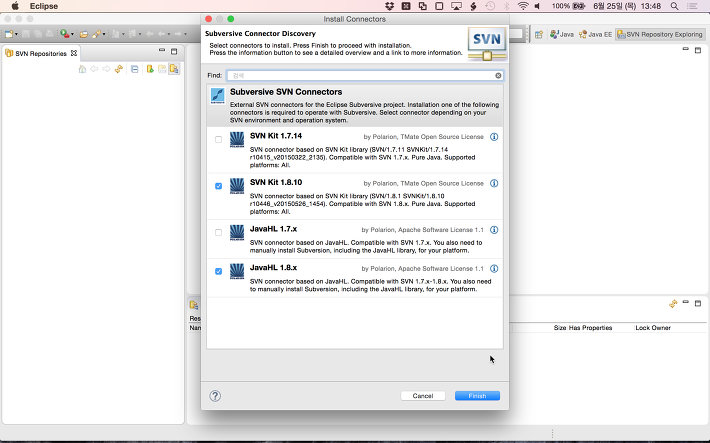Click the AirPlay display menu icon

[x=456, y=6]
